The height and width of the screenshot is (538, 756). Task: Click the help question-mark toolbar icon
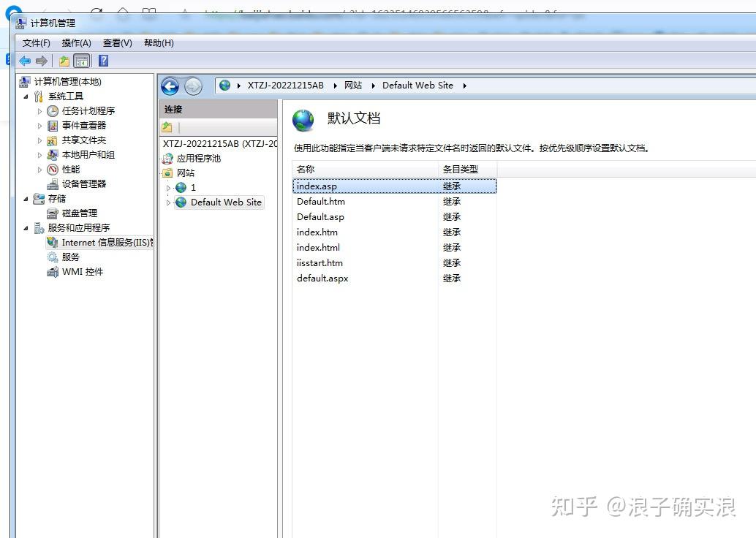(102, 61)
